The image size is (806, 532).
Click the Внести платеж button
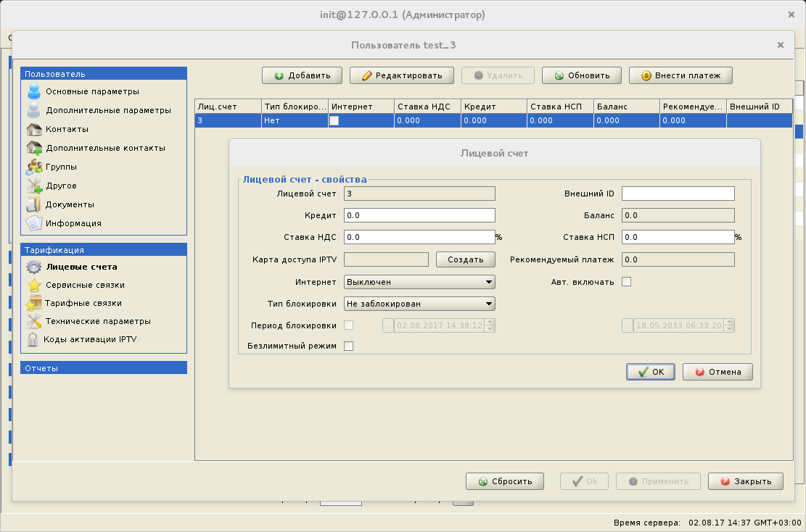pos(680,75)
